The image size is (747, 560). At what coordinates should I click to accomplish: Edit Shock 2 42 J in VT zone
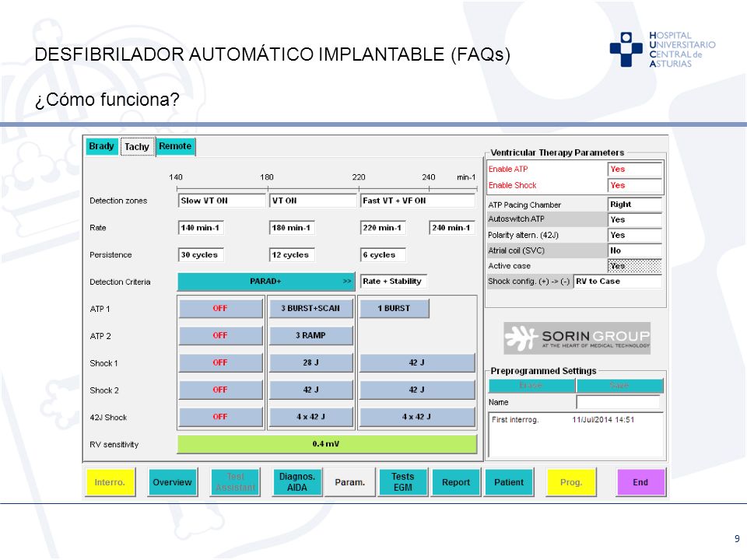point(310,390)
